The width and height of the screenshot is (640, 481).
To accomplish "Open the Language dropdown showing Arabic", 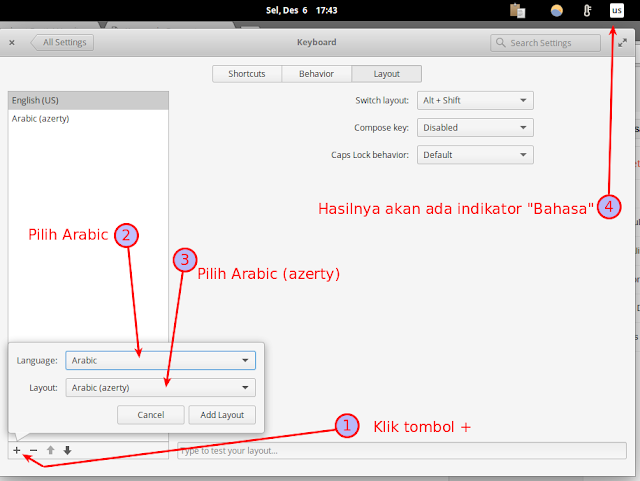I will pos(160,361).
